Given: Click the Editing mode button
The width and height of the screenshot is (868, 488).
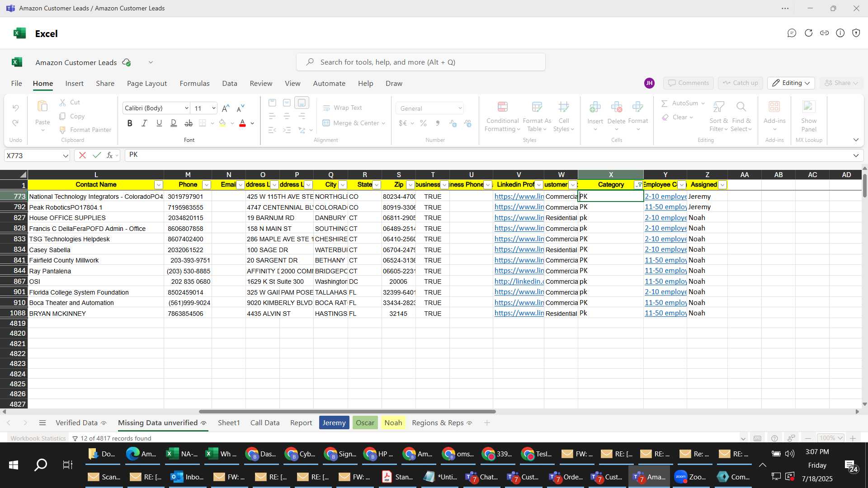Looking at the screenshot, I should (x=791, y=83).
